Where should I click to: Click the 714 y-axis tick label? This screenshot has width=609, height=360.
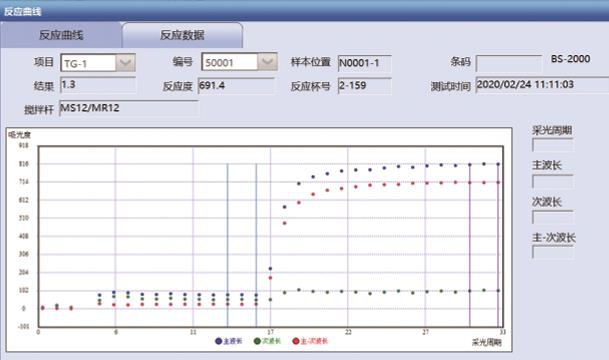[24, 182]
